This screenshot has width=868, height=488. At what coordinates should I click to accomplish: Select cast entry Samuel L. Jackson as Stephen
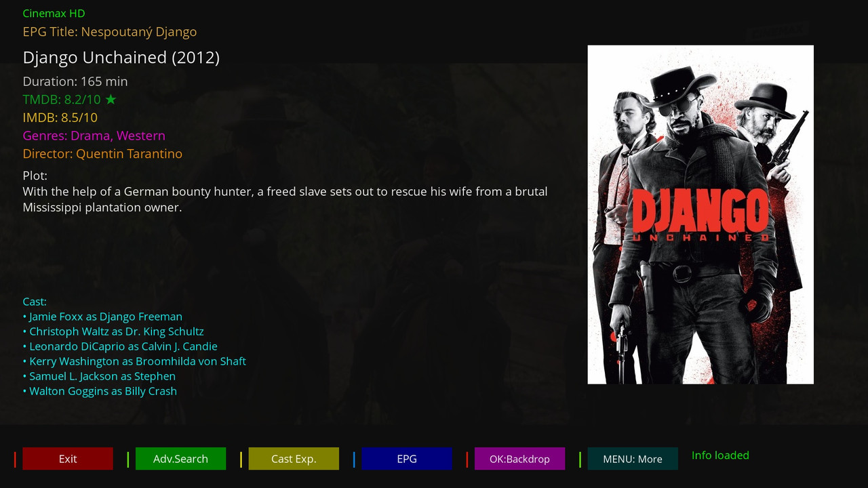click(x=99, y=376)
